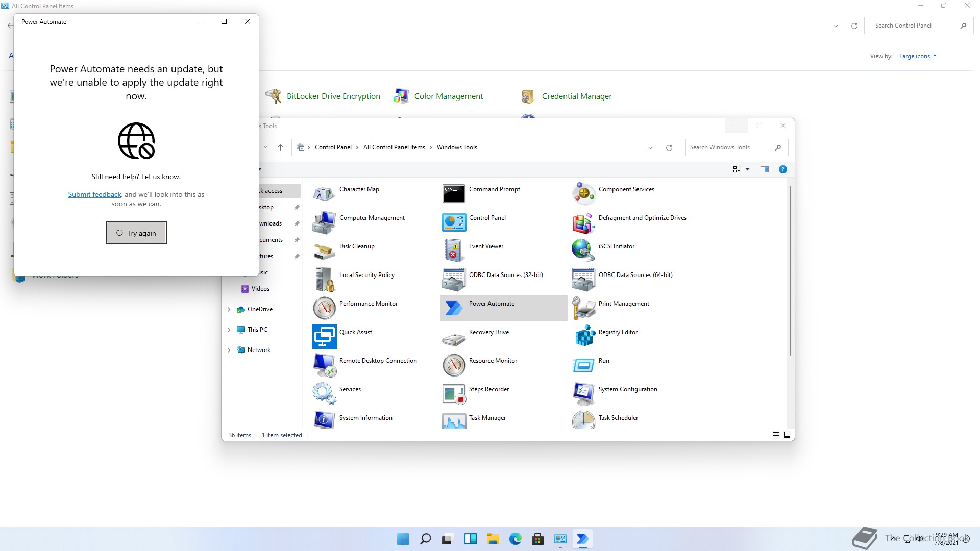Open Control Panel address bar history dropdown
Screen dimensions: 980x551
tap(835, 26)
